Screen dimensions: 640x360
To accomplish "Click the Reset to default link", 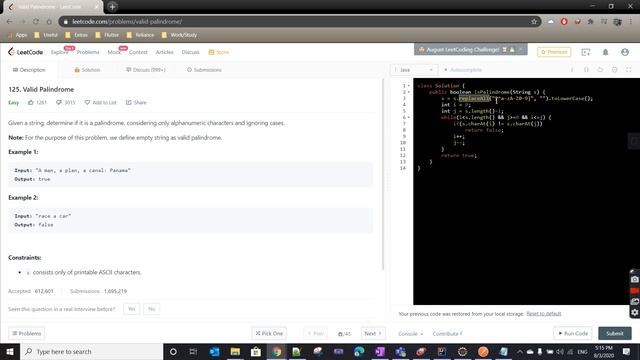I will tap(544, 314).
